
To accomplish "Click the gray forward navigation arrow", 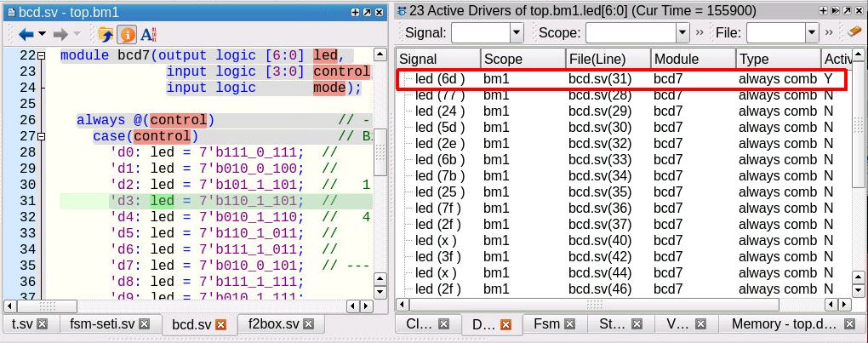I will 60,34.
